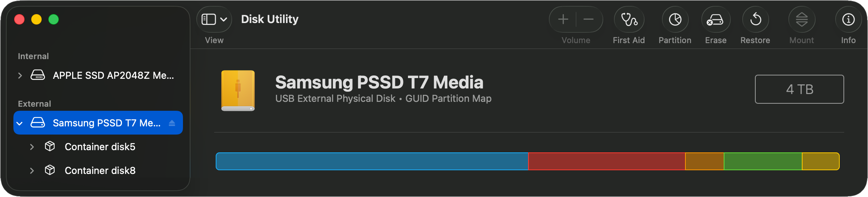Screen dimensions: 868x197
Task: Click the Erase disk icon
Action: 716,20
